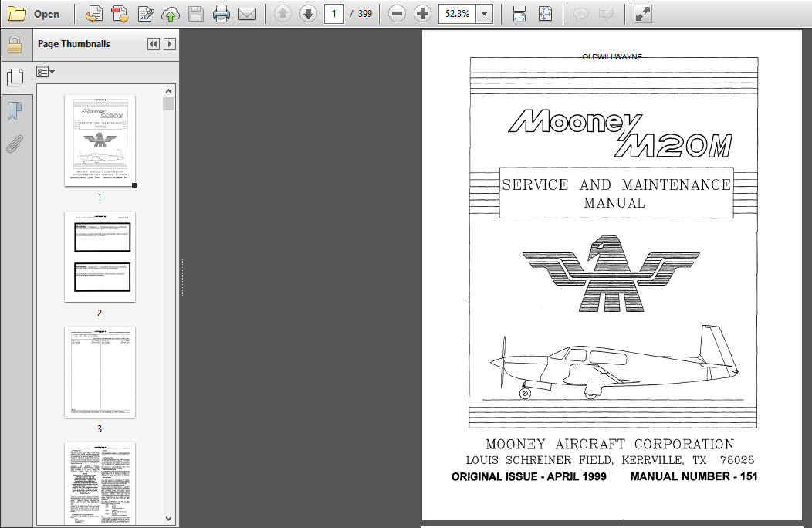This screenshot has width=812, height=528.
Task: Toggle read mode fullscreen icon
Action: pyautogui.click(x=643, y=14)
